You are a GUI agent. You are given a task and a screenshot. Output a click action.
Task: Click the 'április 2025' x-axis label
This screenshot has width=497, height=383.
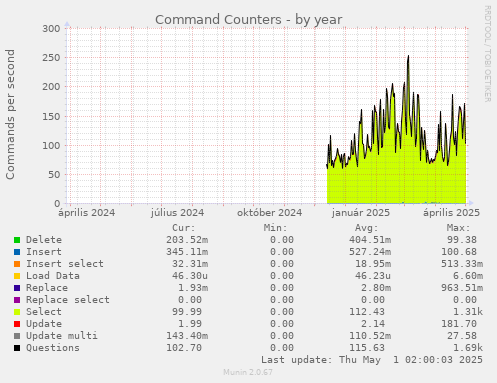451,213
